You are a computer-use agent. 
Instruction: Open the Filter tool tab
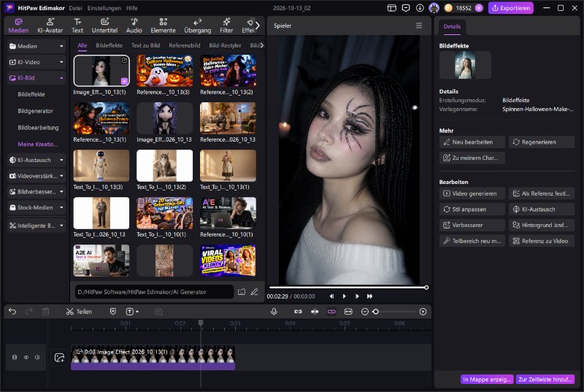tap(226, 26)
